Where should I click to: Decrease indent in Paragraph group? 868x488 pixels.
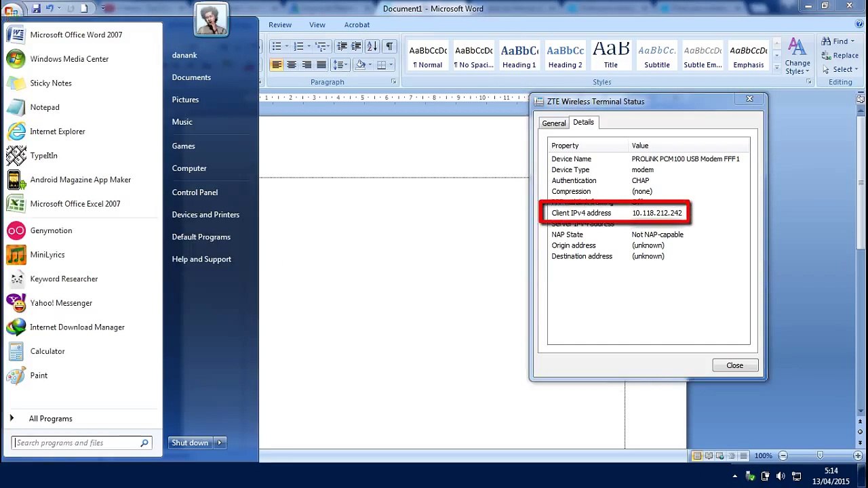342,46
